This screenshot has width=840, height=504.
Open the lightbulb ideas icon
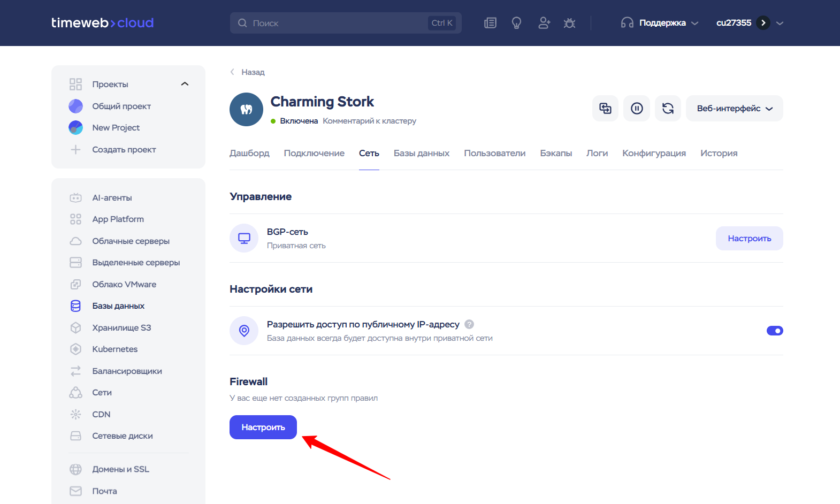pyautogui.click(x=516, y=23)
